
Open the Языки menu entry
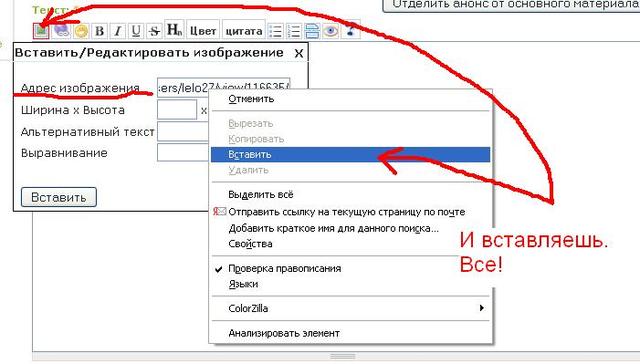[351, 284]
